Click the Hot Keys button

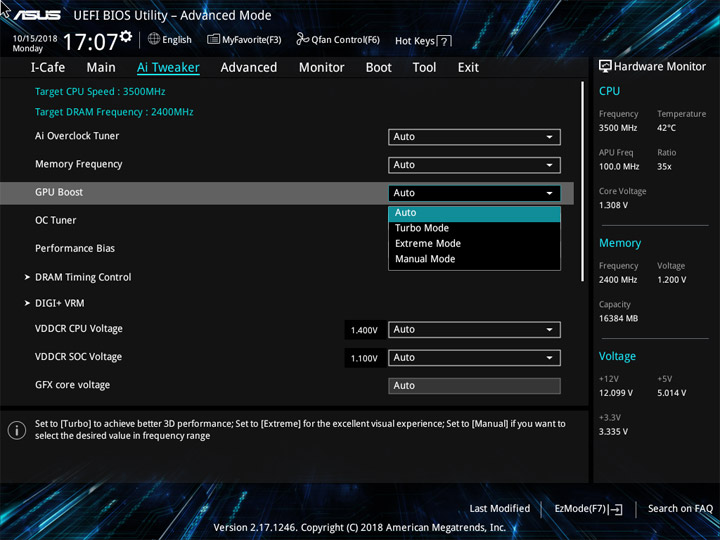coord(423,41)
